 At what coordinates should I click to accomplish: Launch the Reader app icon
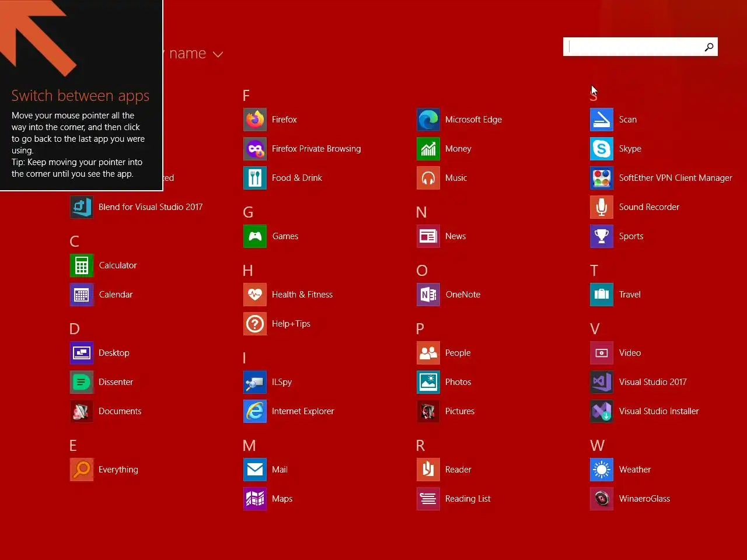tap(428, 470)
